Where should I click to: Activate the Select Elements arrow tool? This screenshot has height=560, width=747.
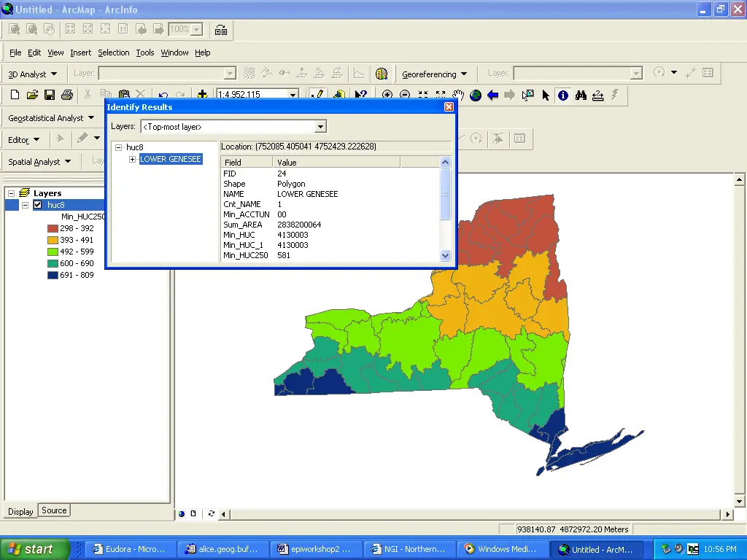[x=546, y=96]
